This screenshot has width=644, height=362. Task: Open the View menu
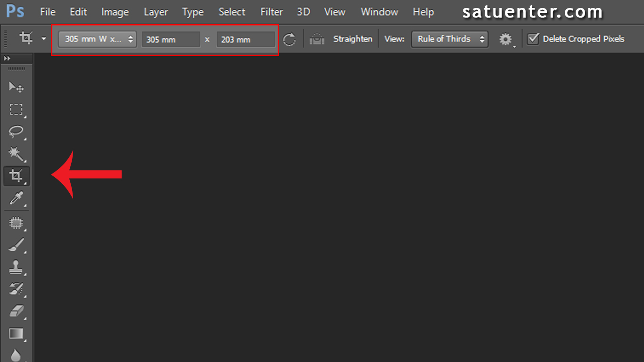tap(335, 12)
